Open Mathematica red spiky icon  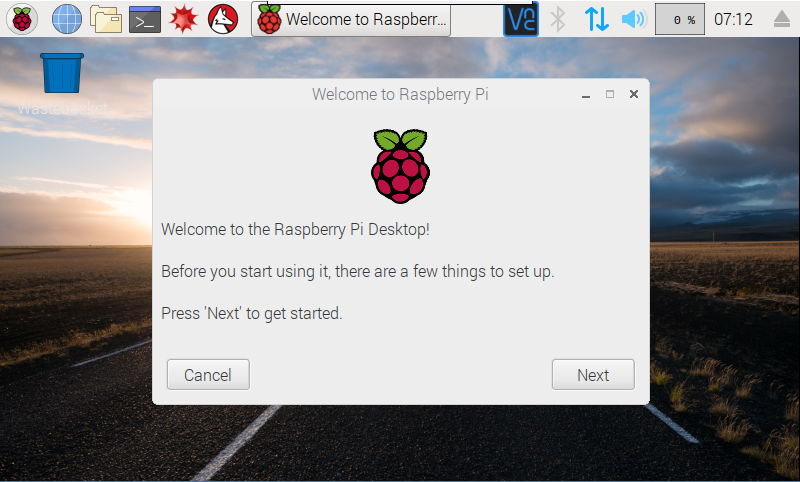point(184,19)
